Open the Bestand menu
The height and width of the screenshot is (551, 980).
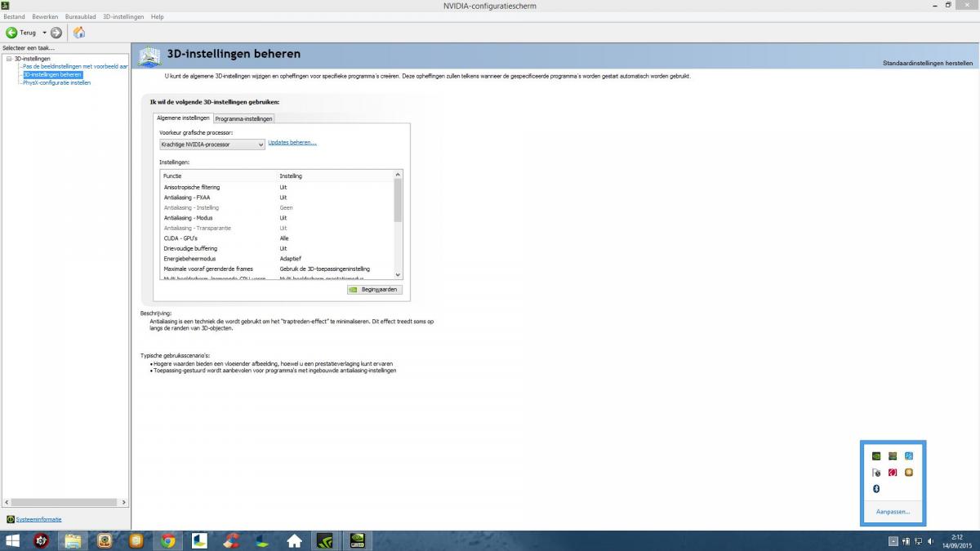(15, 16)
